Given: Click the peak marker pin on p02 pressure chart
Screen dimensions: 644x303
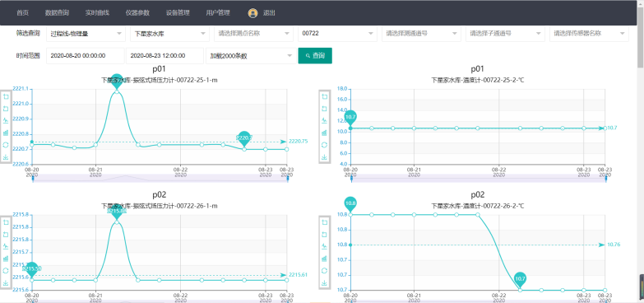Looking at the screenshot, I should coord(117,212).
